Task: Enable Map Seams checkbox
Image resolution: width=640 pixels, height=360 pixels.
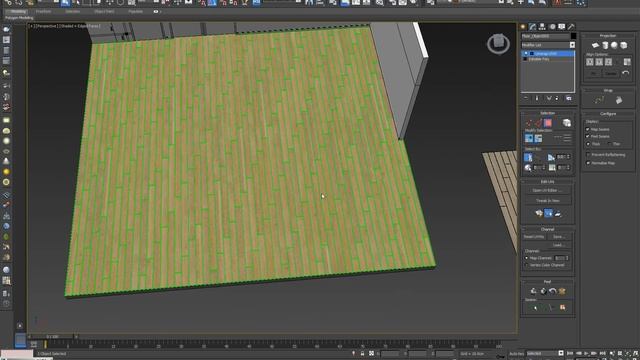Action: pos(588,129)
